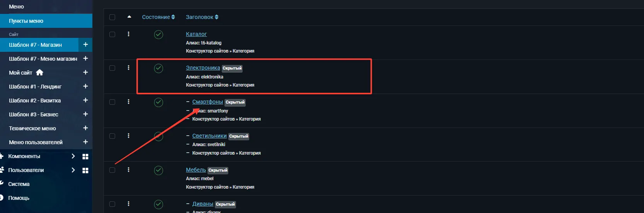Open three-dot actions for Каталог row
The width and height of the screenshot is (644, 213).
(x=129, y=34)
